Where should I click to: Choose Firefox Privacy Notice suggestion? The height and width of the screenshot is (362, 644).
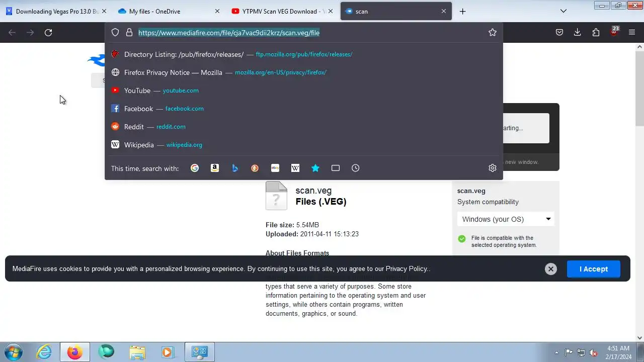(304, 72)
